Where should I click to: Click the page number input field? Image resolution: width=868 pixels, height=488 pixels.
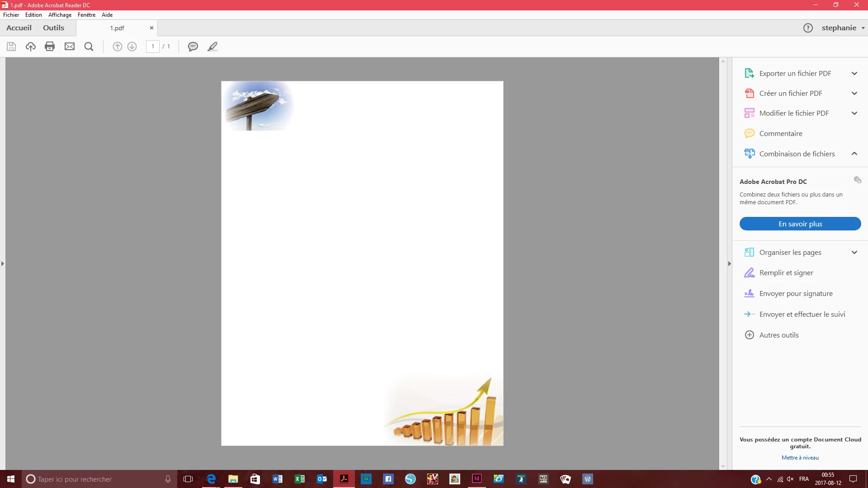pyautogui.click(x=153, y=47)
